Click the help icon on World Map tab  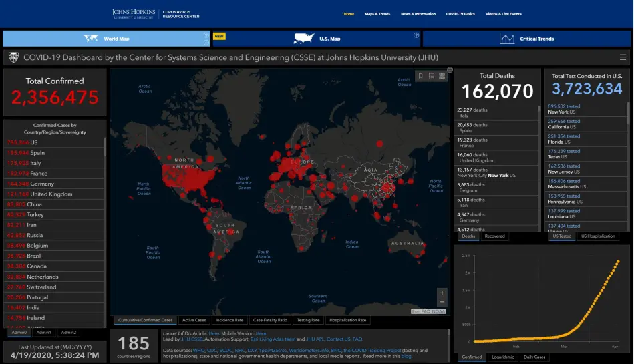[x=206, y=35]
